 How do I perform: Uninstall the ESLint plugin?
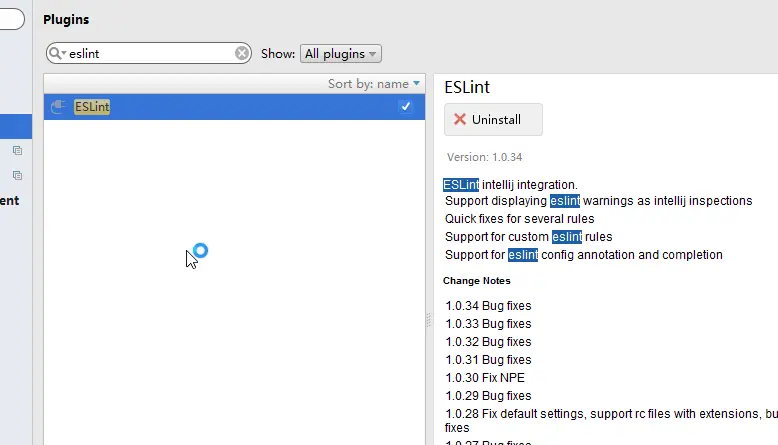pyautogui.click(x=493, y=120)
